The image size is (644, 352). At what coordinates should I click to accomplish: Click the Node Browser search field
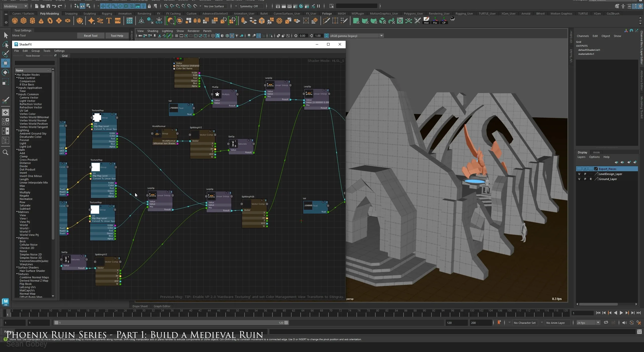click(x=35, y=63)
